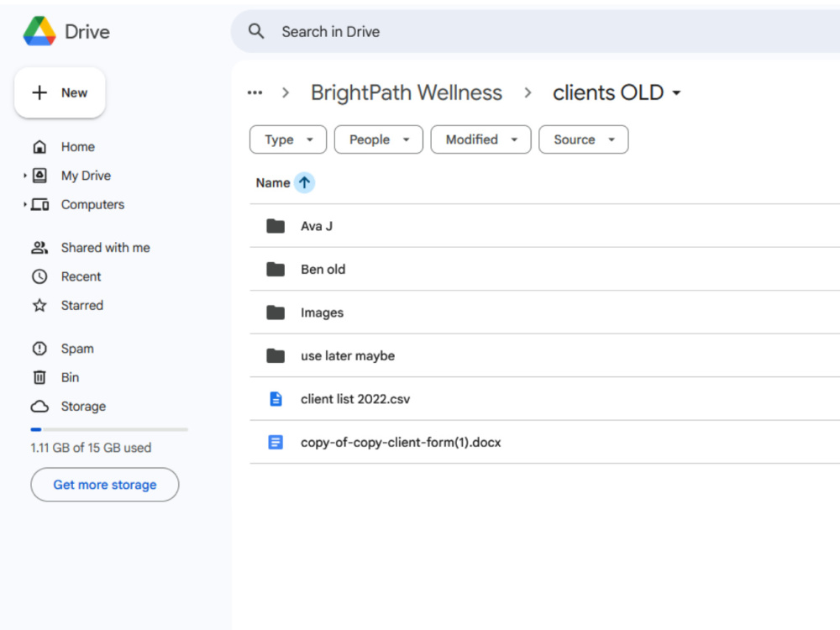The width and height of the screenshot is (840, 630).
Task: Click the Starred star icon
Action: tap(39, 306)
